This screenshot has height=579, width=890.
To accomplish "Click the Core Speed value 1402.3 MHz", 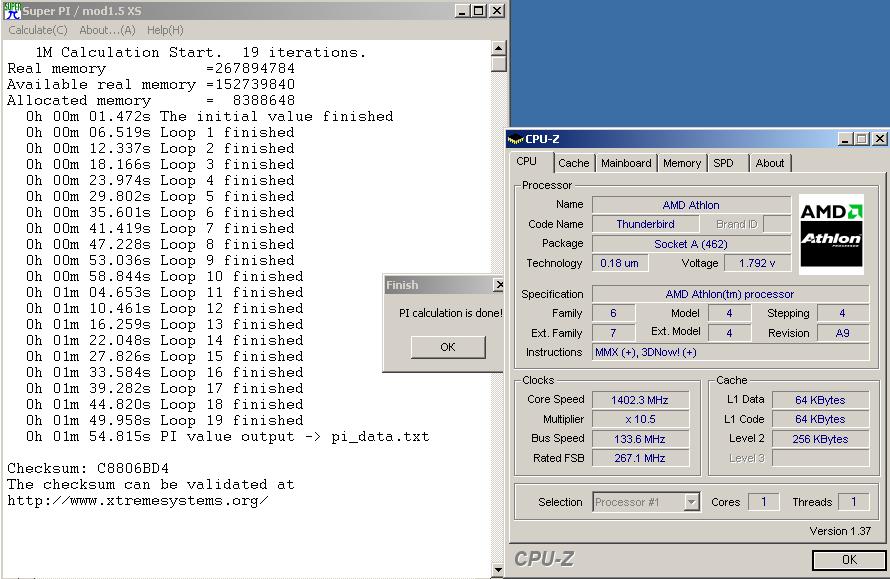I will pos(640,400).
